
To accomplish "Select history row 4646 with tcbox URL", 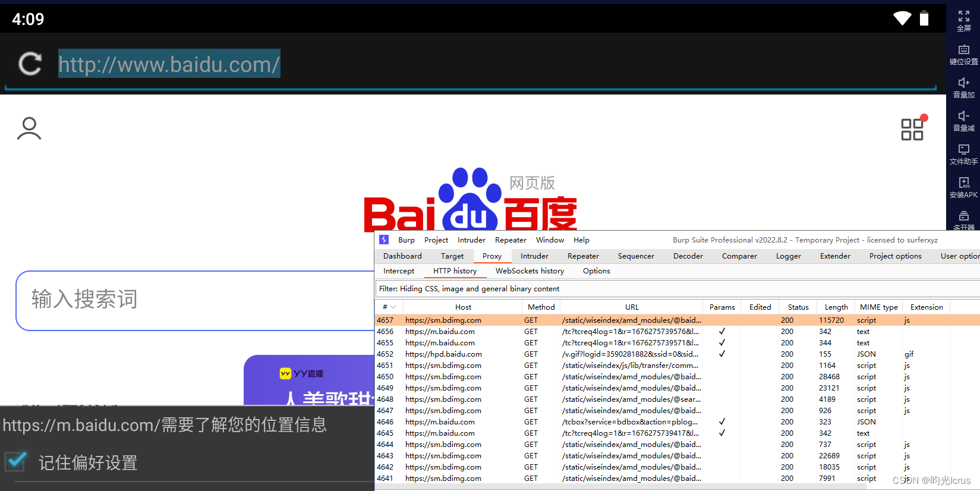I will [678, 422].
